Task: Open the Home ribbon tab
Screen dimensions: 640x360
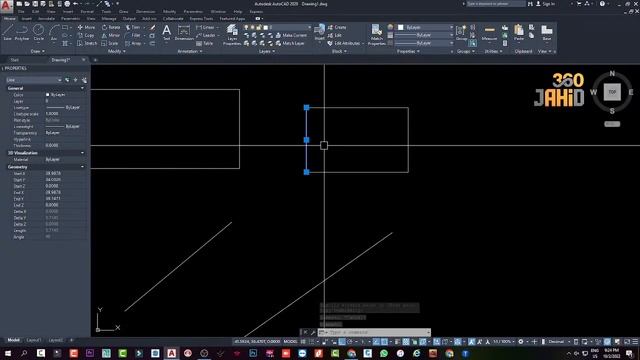Action: (x=9, y=18)
